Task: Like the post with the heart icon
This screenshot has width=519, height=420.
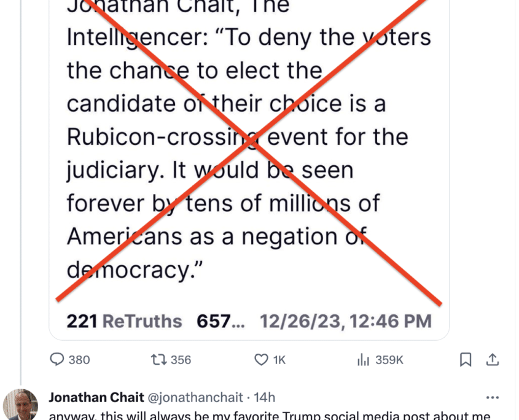Action: tap(262, 360)
